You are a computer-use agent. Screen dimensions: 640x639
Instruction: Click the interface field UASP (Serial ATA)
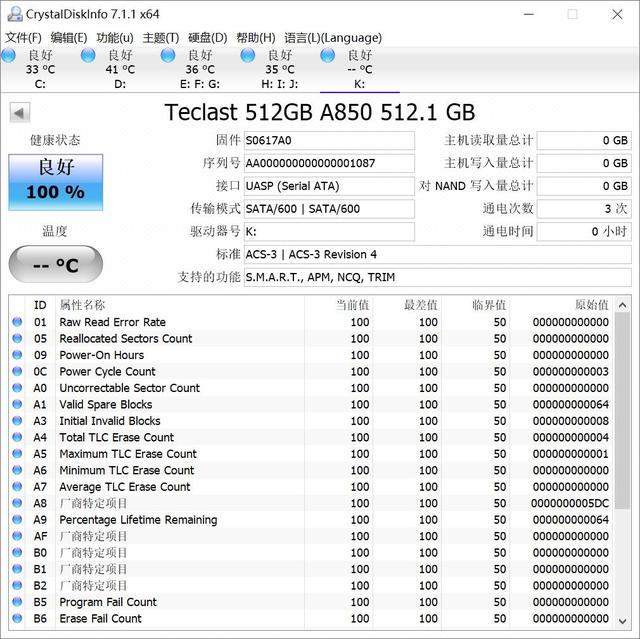click(329, 186)
